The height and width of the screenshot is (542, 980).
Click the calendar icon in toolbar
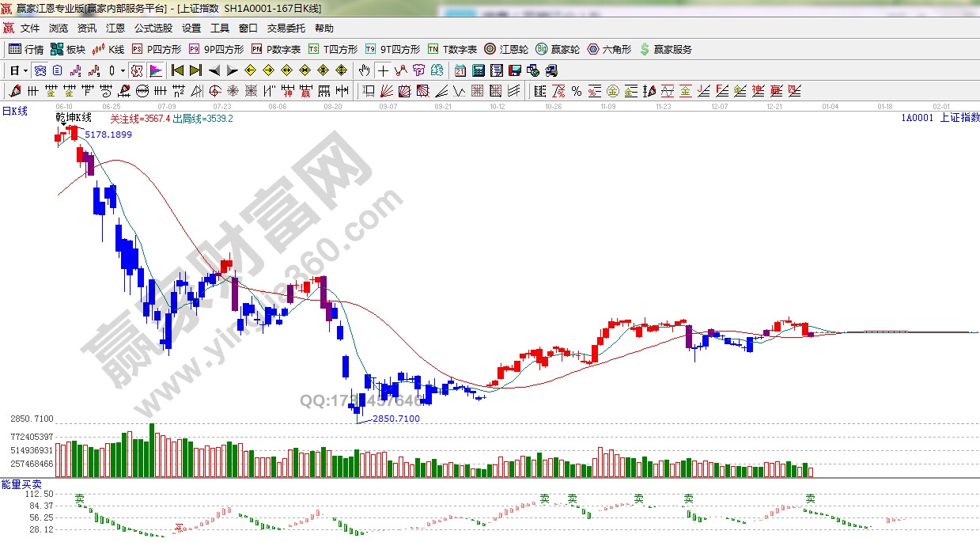[x=460, y=70]
